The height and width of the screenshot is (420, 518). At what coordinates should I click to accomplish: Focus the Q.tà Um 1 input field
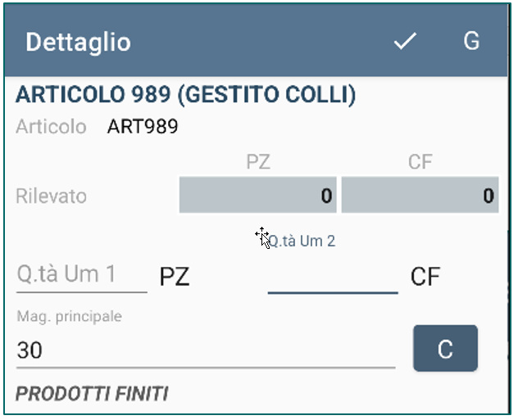pyautogui.click(x=82, y=276)
